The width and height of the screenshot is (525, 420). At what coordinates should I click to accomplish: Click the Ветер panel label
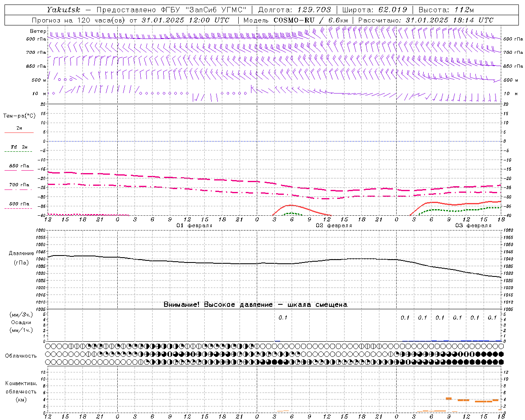(38, 31)
